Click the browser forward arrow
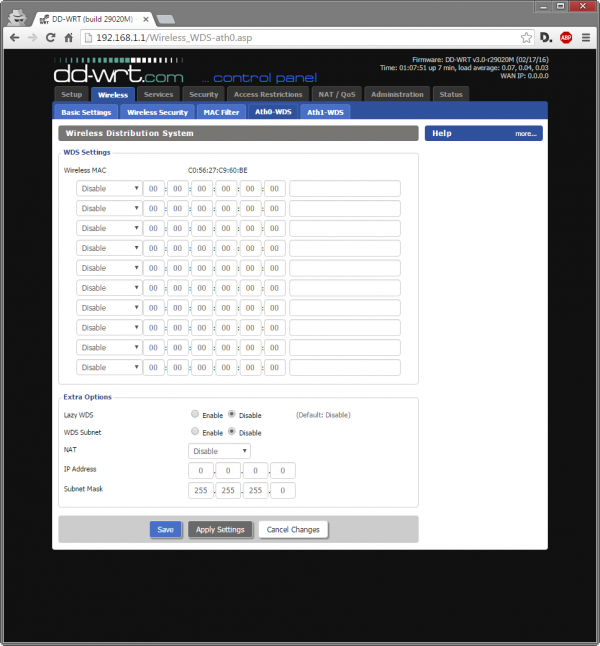The height and width of the screenshot is (646, 600). pyautogui.click(x=35, y=37)
